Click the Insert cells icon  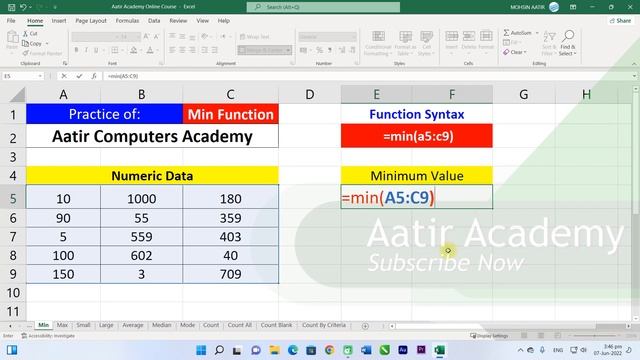(x=451, y=36)
